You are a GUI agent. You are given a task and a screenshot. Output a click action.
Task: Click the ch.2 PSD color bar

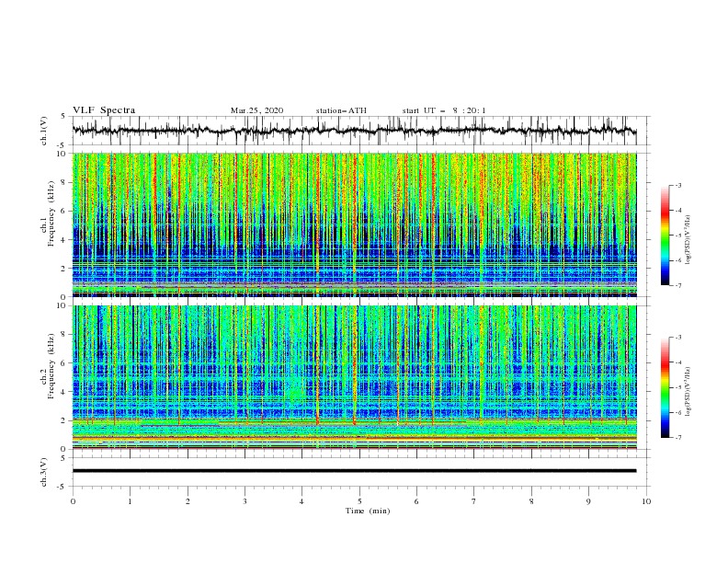click(665, 387)
